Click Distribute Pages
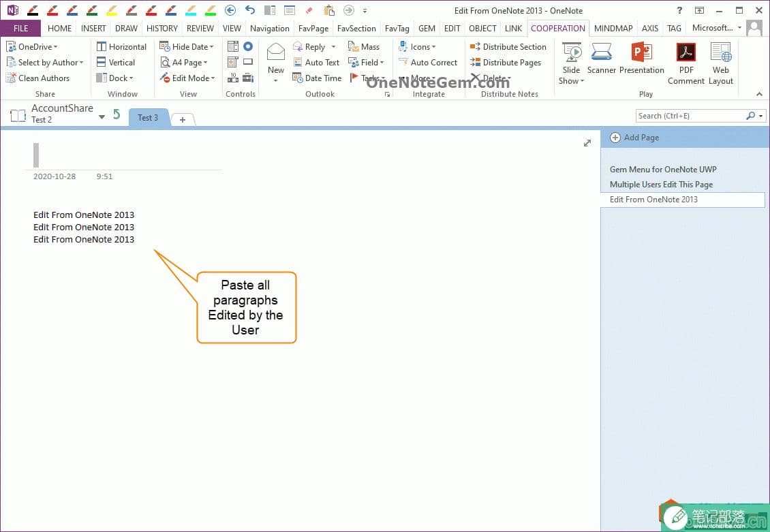 tap(506, 63)
